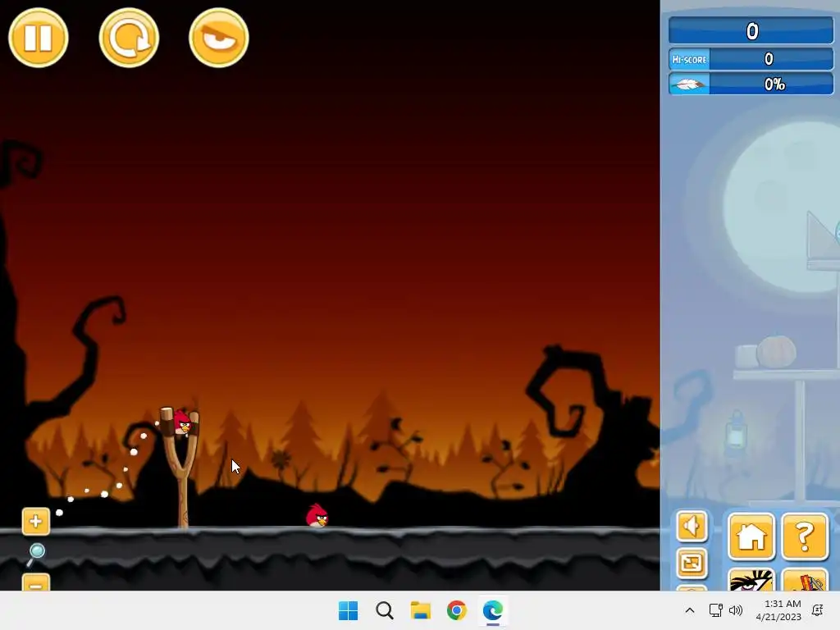Click the magnifying glass zoom icon
The image size is (840, 630).
point(36,554)
